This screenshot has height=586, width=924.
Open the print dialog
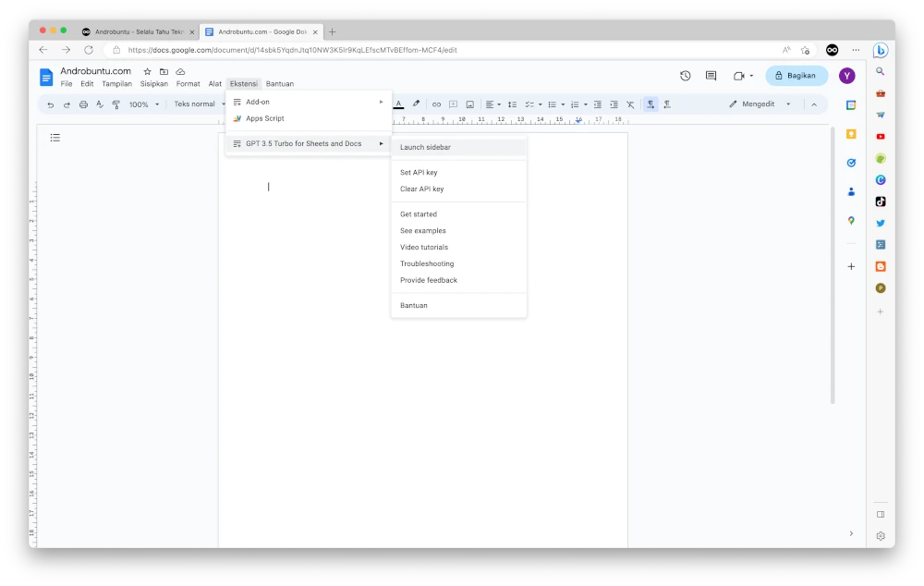click(82, 104)
